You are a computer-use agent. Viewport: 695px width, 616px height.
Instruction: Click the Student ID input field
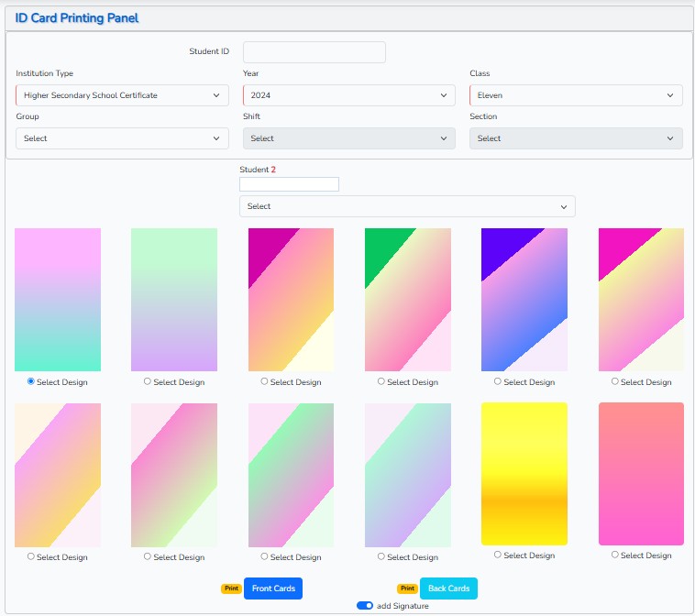(314, 52)
